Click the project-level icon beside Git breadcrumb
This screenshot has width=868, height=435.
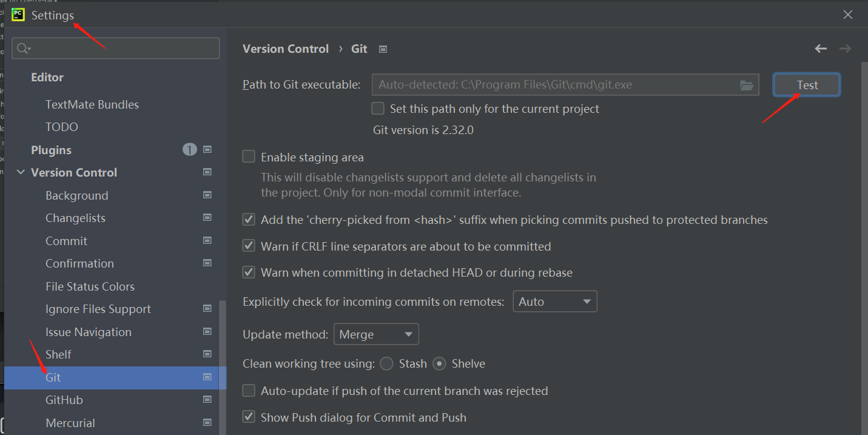pos(383,49)
